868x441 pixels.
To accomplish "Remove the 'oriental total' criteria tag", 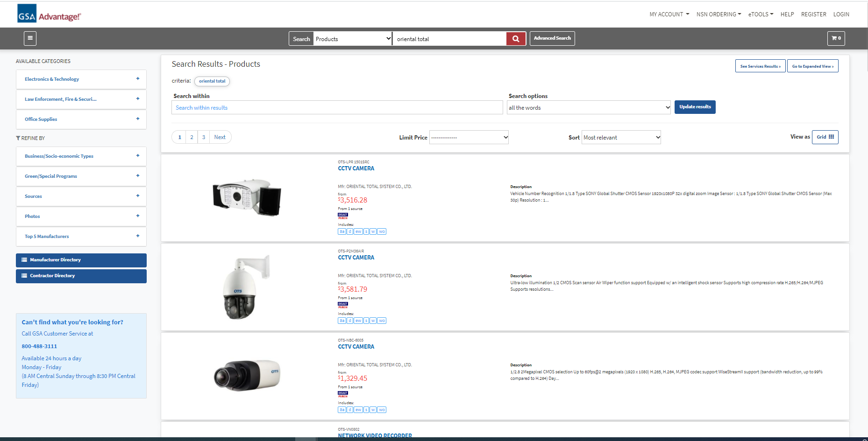I will click(212, 81).
